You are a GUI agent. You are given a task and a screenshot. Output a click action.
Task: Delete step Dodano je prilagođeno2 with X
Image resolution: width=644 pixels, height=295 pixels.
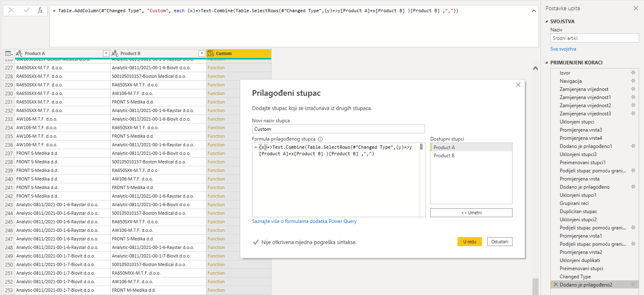coord(556,284)
